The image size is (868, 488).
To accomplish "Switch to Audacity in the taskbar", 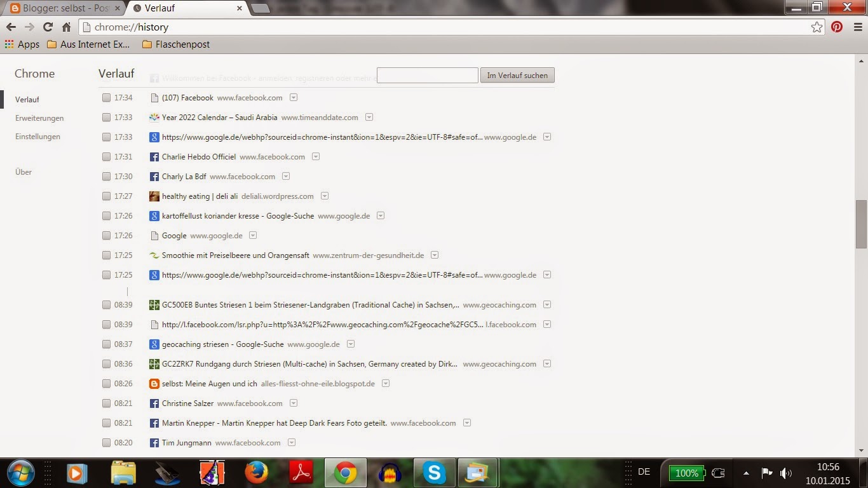I will click(390, 473).
